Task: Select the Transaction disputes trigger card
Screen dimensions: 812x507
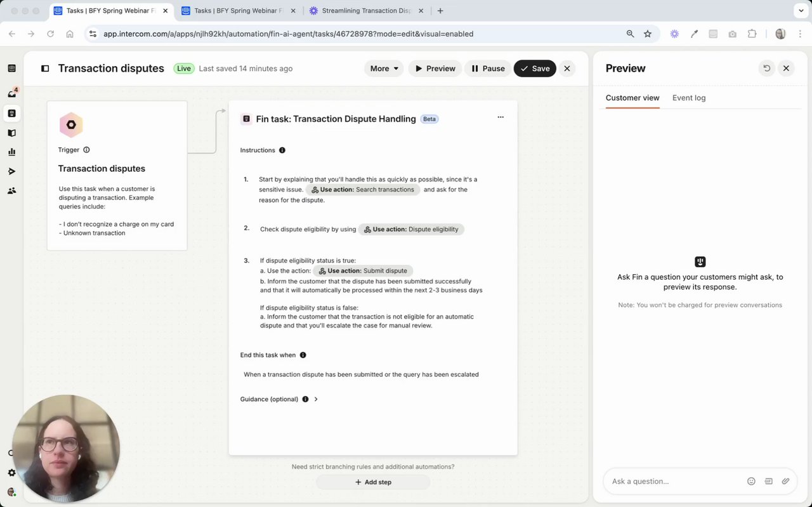Action: (117, 176)
